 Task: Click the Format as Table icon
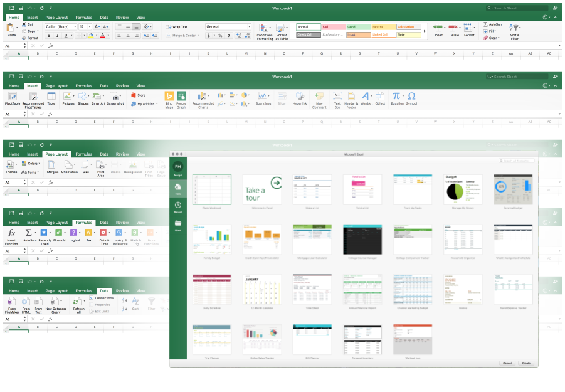[x=280, y=28]
